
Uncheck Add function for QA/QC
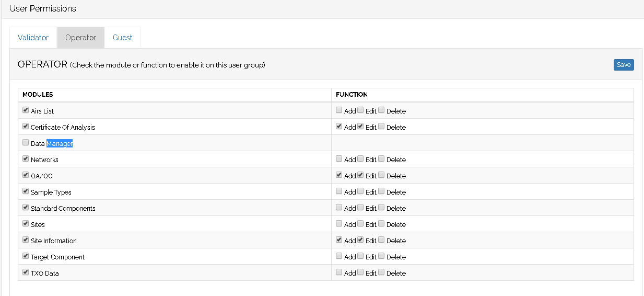tap(339, 175)
